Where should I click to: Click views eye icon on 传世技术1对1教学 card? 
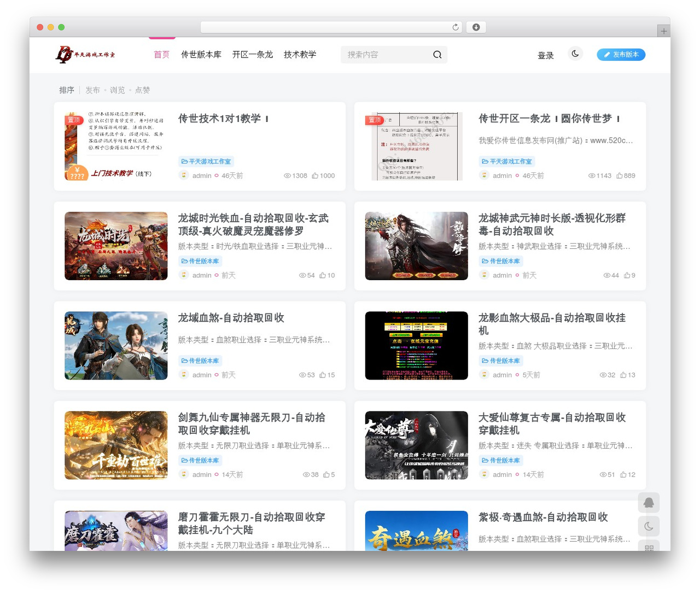pos(287,176)
